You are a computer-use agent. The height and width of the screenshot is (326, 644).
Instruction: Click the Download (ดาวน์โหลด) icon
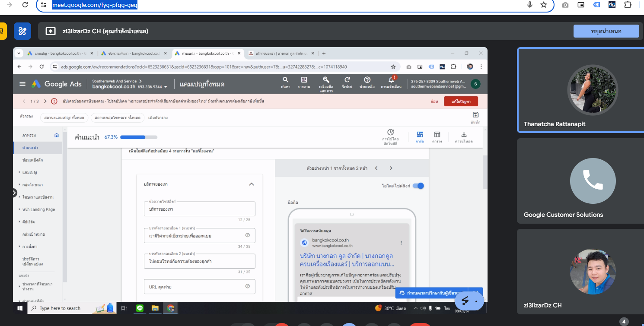[x=464, y=135]
